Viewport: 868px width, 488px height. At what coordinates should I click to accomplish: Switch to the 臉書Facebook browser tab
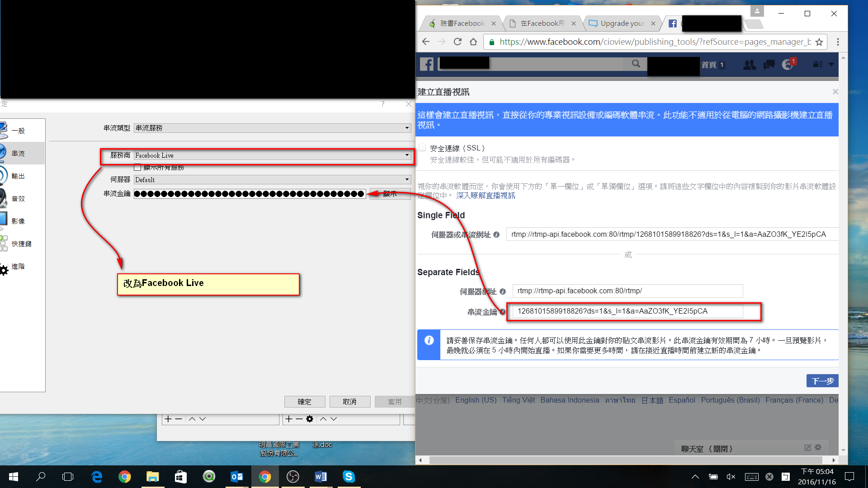click(x=462, y=23)
